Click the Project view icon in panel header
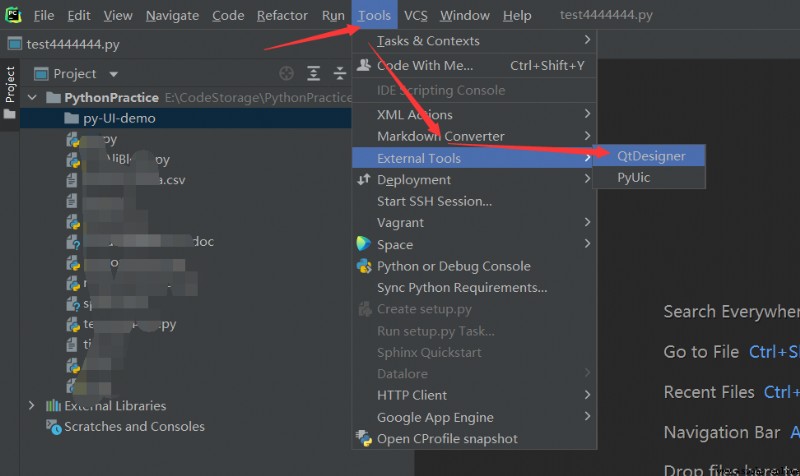 click(x=41, y=74)
